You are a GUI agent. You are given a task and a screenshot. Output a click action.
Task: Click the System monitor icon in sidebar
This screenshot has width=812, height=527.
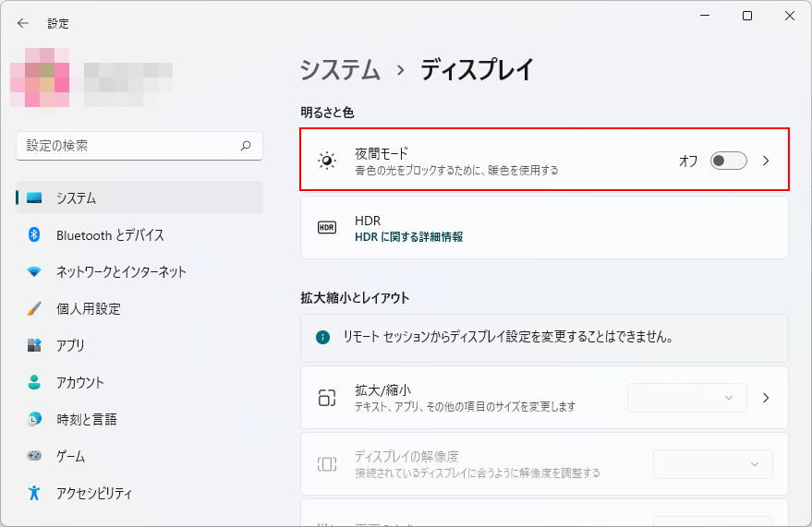click(x=35, y=198)
